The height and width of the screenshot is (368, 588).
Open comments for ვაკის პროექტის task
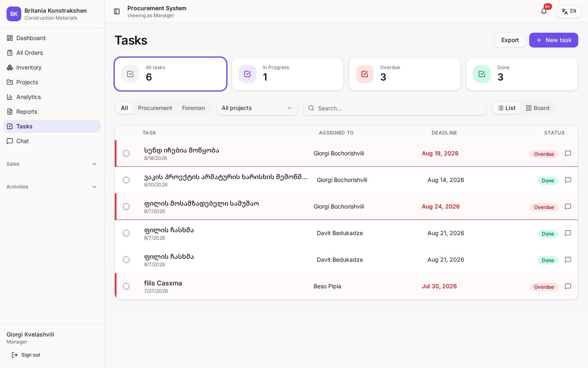[x=568, y=180]
